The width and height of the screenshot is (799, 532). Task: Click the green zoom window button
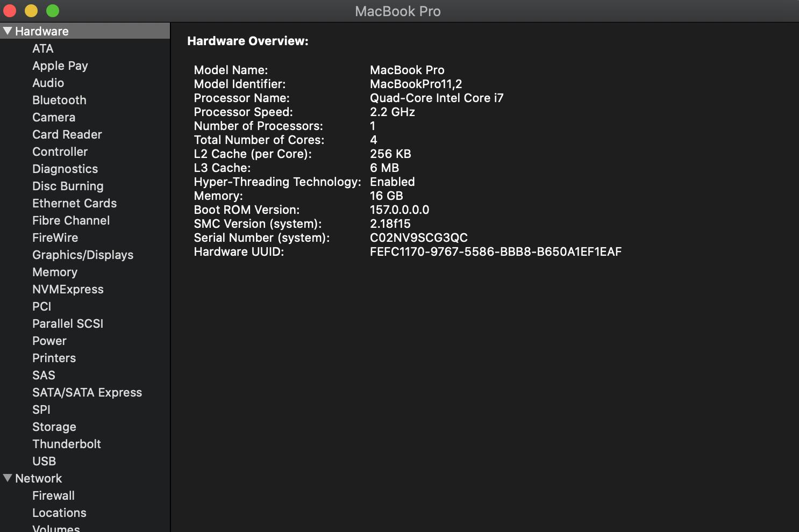click(53, 11)
